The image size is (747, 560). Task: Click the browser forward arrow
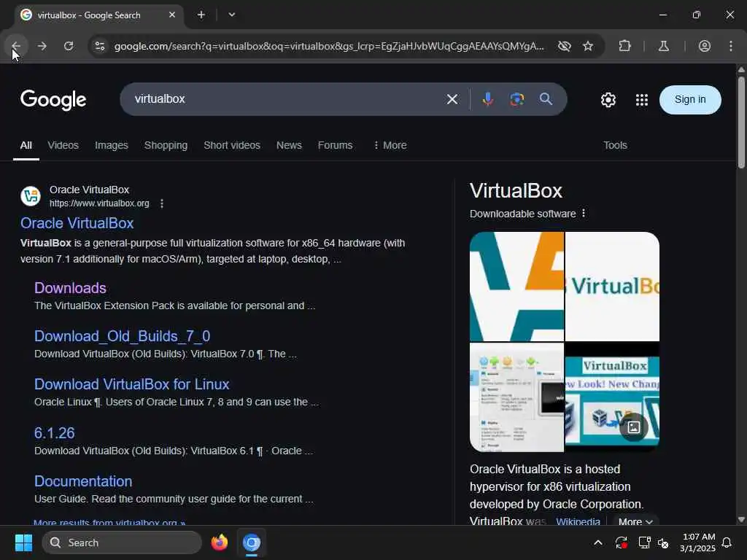(x=42, y=46)
